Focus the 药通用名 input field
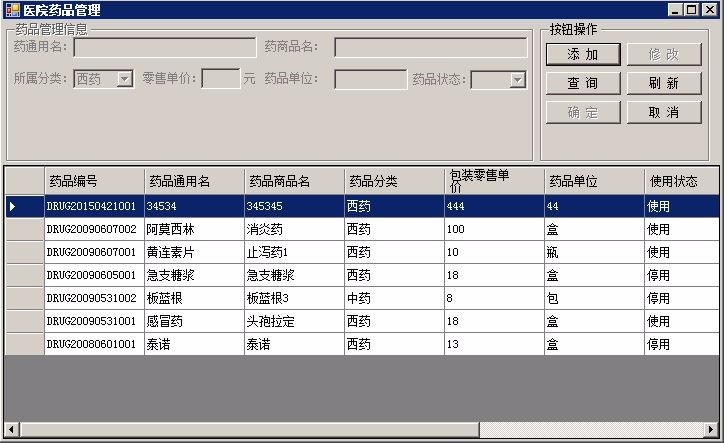 point(165,48)
